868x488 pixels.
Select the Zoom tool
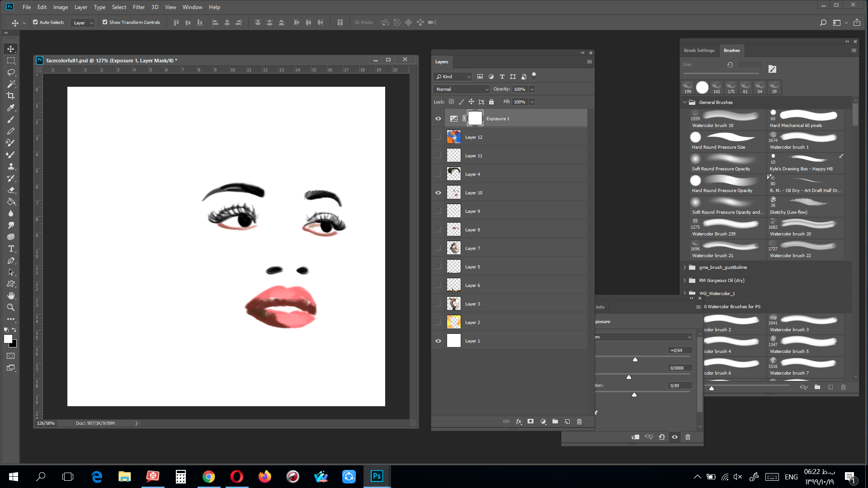(x=11, y=307)
